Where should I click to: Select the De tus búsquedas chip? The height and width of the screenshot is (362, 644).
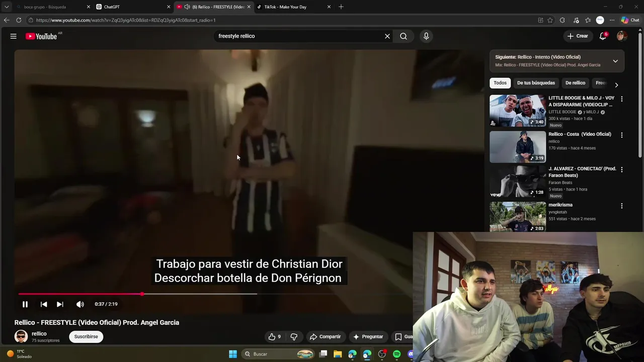click(x=536, y=83)
